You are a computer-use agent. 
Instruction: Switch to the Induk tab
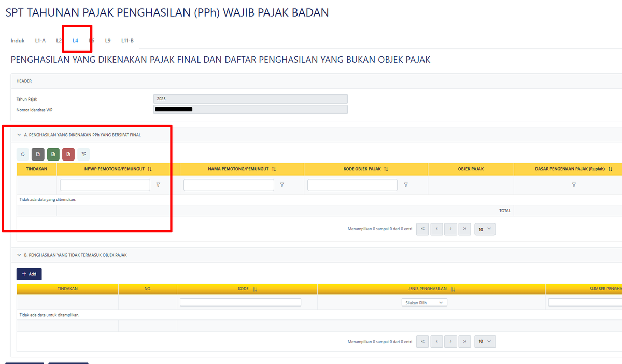tap(18, 40)
